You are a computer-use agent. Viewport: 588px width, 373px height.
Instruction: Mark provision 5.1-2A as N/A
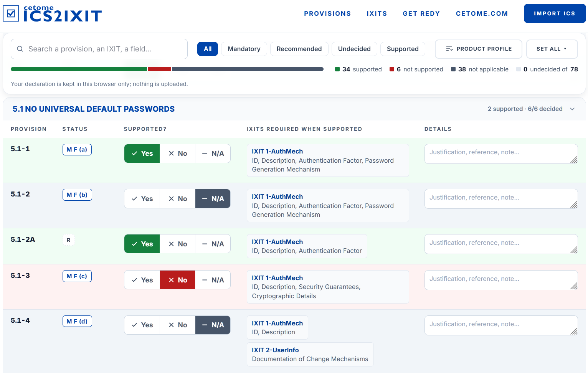(213, 244)
